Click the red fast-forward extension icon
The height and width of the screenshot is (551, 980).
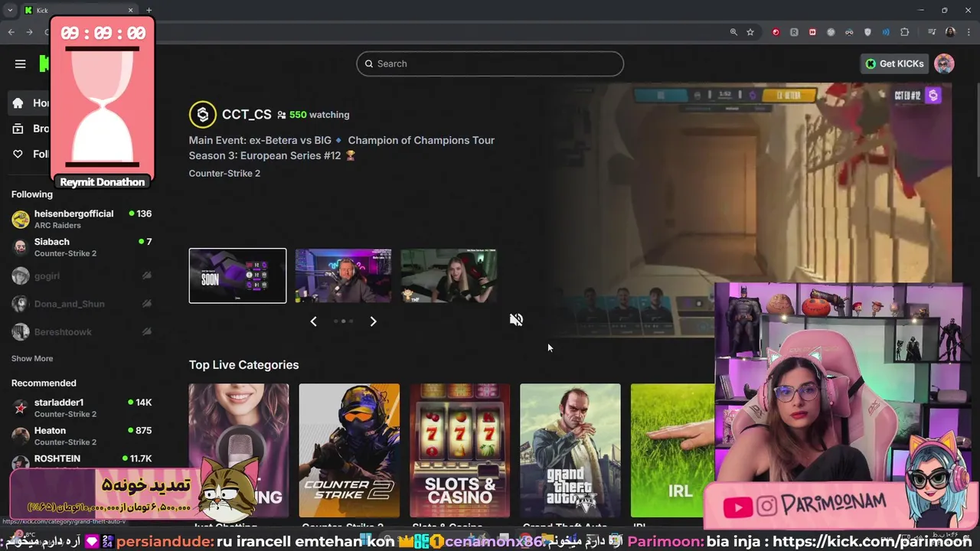click(x=812, y=32)
